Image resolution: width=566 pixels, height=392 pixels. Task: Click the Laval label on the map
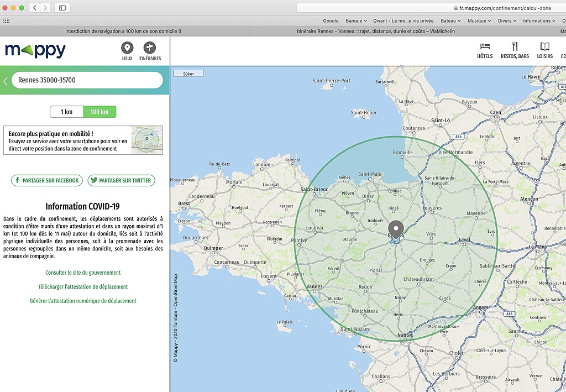464,240
